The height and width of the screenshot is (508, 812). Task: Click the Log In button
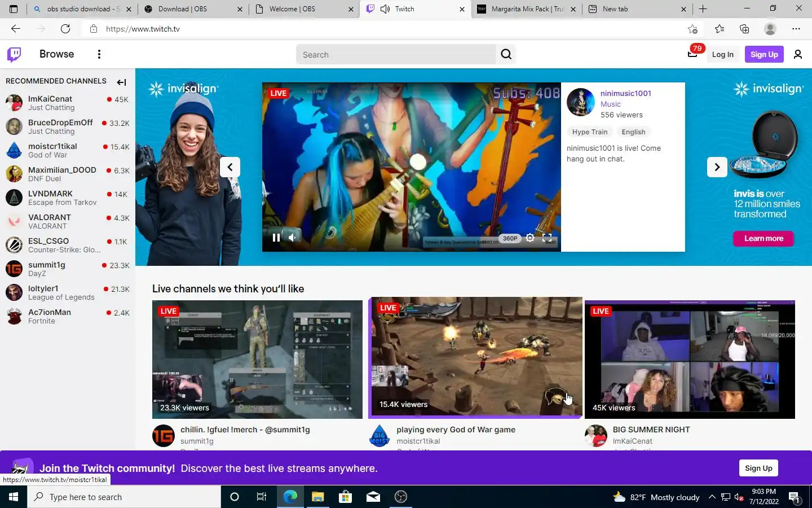pos(722,54)
